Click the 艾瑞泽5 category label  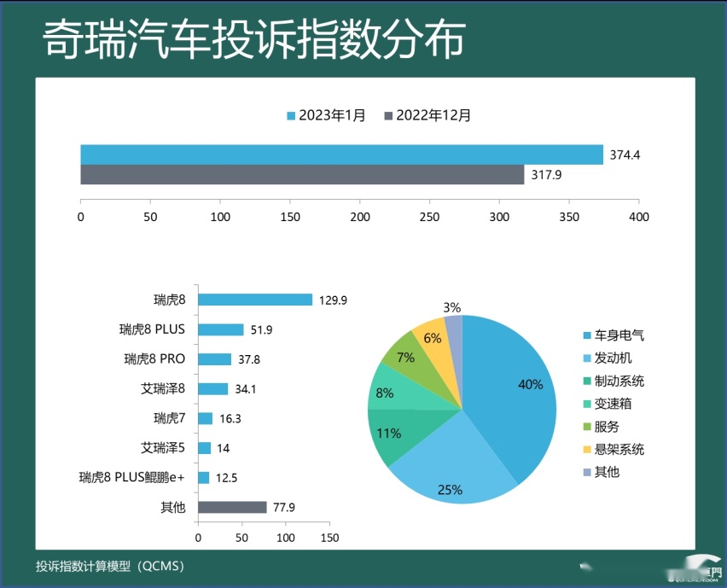[x=163, y=448]
